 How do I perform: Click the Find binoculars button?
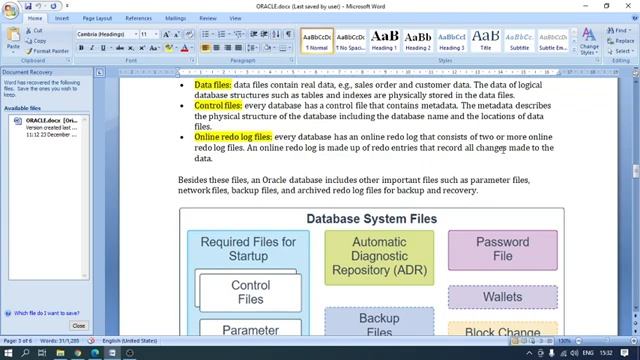coord(620,31)
